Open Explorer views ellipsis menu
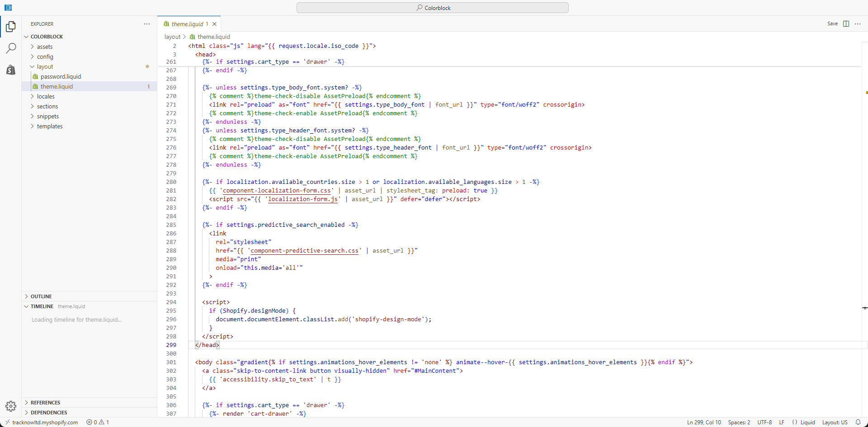 147,24
